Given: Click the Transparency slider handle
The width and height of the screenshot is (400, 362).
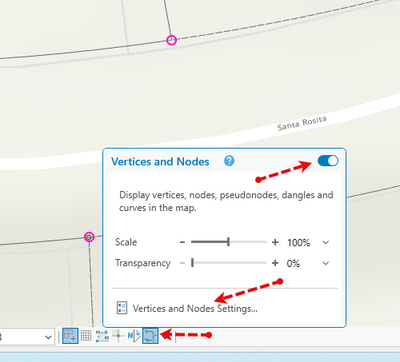Looking at the screenshot, I should click(192, 263).
